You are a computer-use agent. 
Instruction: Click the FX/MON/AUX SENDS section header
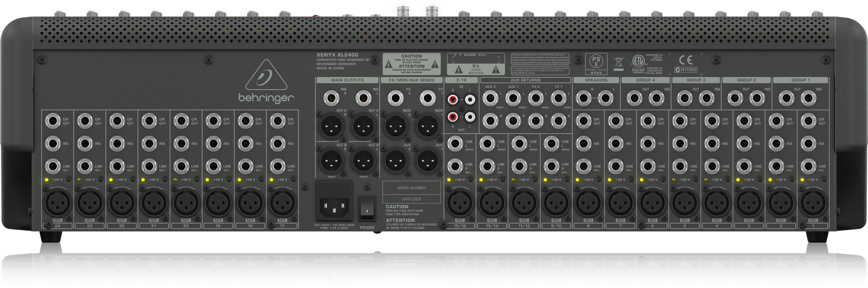411,80
